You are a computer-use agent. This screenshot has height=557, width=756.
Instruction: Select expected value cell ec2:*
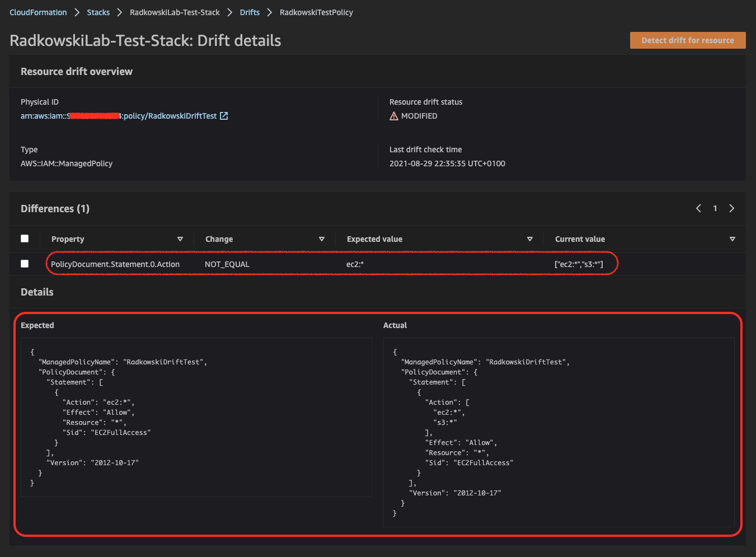(355, 264)
